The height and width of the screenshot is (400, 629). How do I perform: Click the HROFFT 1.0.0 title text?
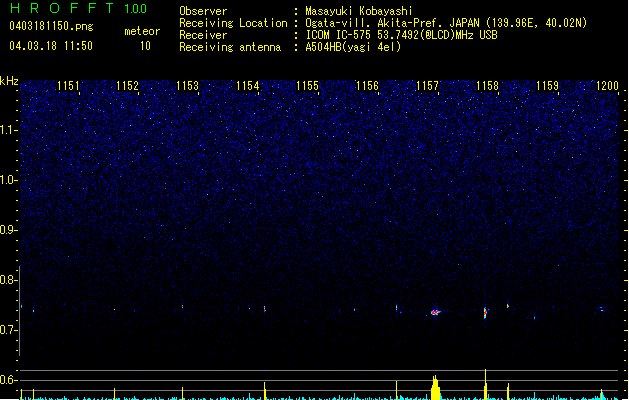point(79,8)
